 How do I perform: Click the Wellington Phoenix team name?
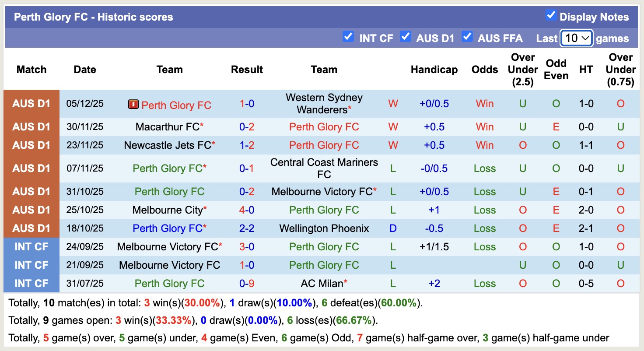pyautogui.click(x=324, y=228)
